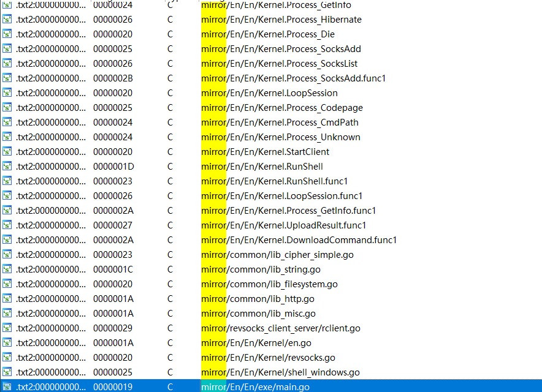Click the string icon for the Kernel.Process_Hibernate row
Image resolution: width=542 pixels, height=392 pixels.
pyautogui.click(x=7, y=20)
